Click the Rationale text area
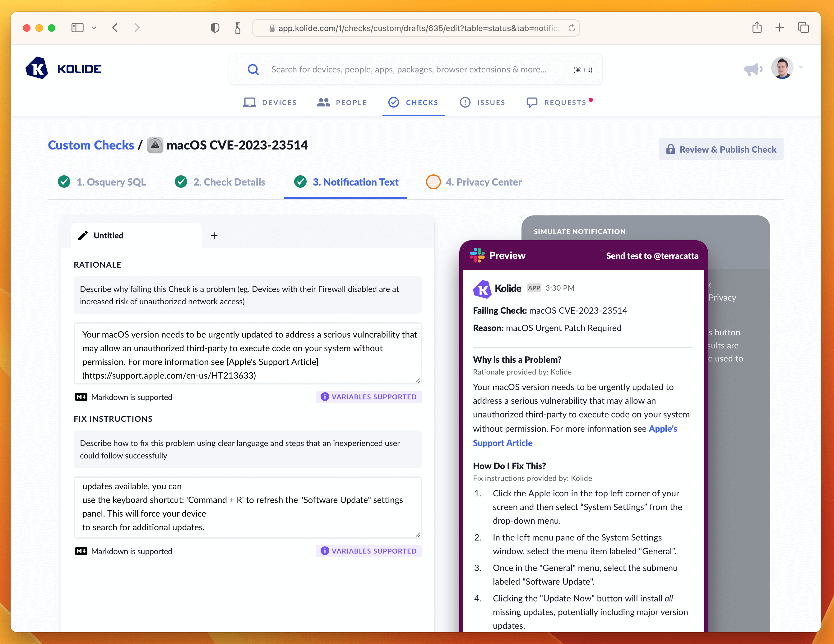This screenshot has width=834, height=644. tap(248, 353)
